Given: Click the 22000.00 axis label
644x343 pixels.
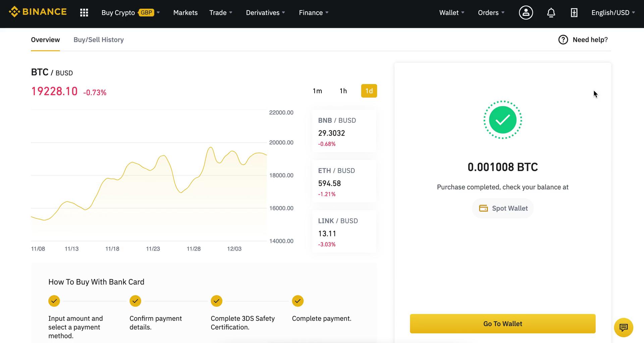Looking at the screenshot, I should (x=281, y=113).
